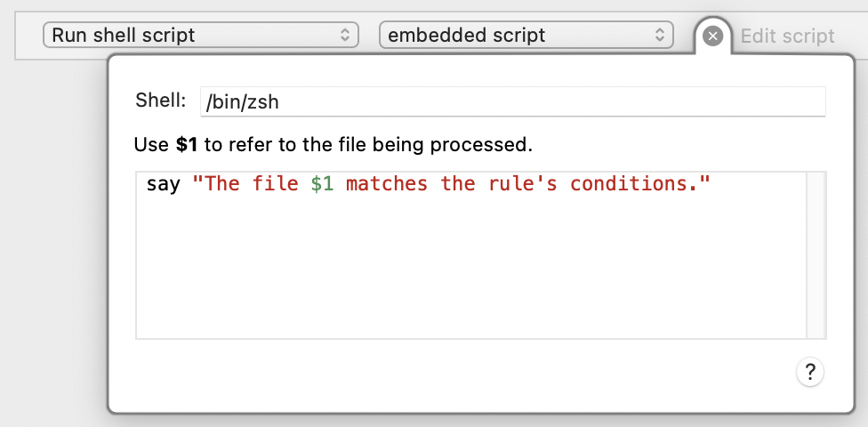Click the up-down chevrons beside Run shell script
The width and height of the screenshot is (868, 427).
click(345, 35)
